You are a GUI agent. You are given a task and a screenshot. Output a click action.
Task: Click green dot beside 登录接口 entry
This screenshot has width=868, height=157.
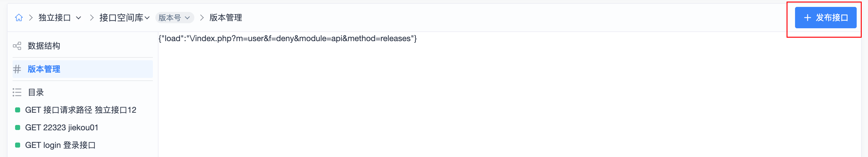[x=18, y=145]
